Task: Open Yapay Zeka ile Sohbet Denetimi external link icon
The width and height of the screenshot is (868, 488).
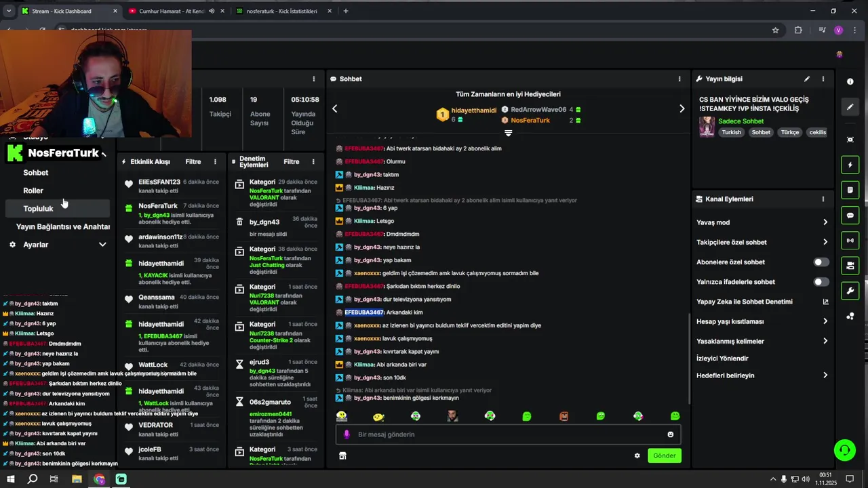Action: tap(825, 302)
